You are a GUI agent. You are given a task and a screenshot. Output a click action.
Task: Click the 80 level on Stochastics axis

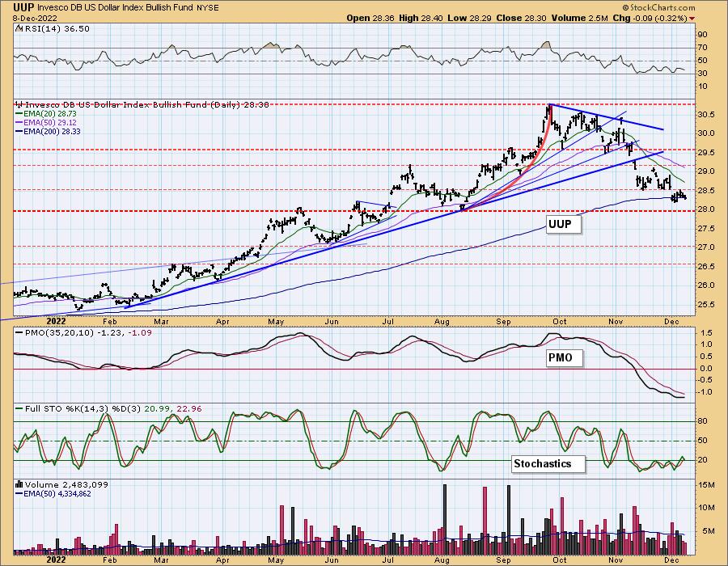coord(701,421)
